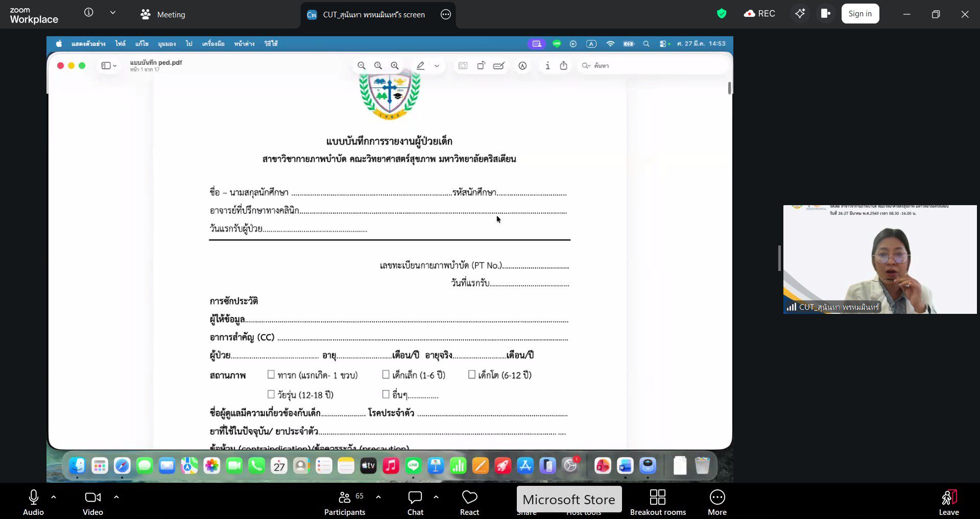
Task: Open the React emoji menu
Action: pos(469,503)
